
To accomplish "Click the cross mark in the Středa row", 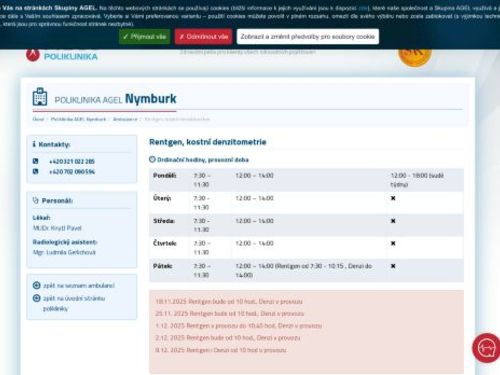I will coord(393,221).
